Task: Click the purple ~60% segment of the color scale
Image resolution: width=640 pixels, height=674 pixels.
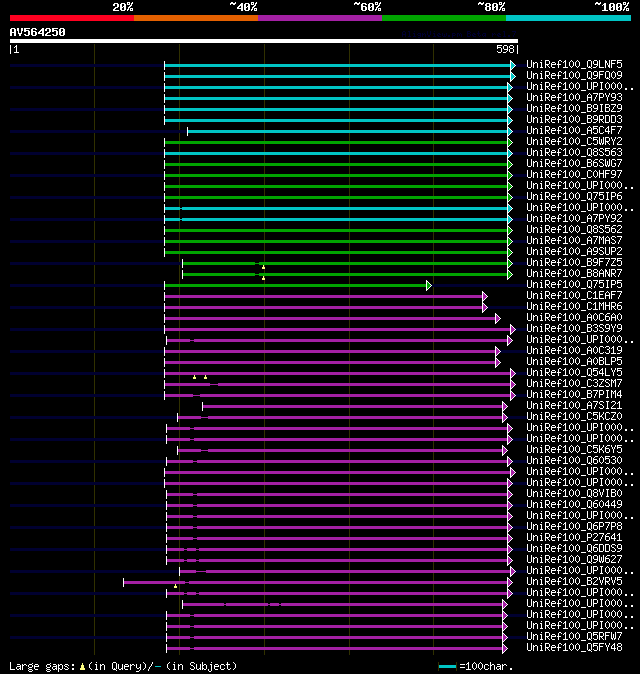Action: [x=320, y=18]
